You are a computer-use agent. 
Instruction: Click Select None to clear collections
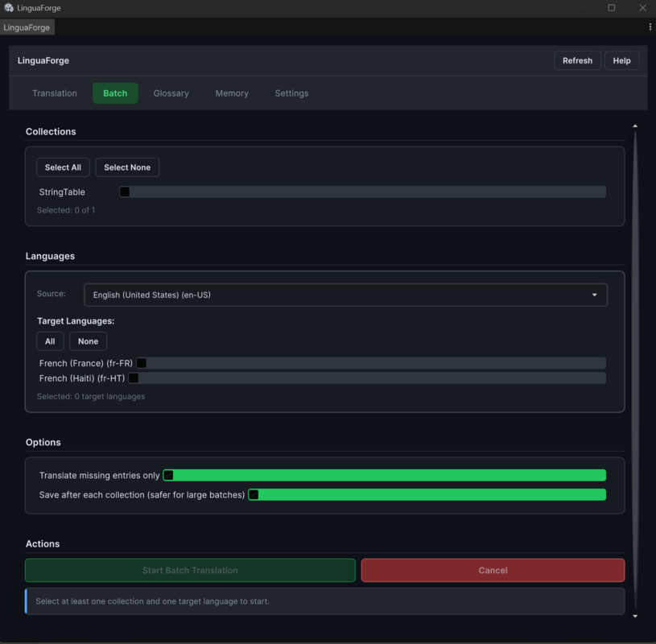[x=127, y=167]
